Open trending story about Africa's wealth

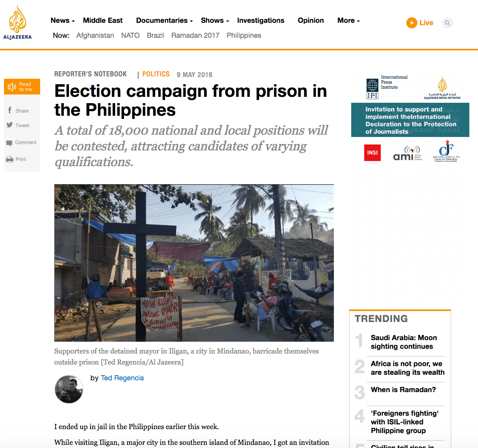coord(408,368)
